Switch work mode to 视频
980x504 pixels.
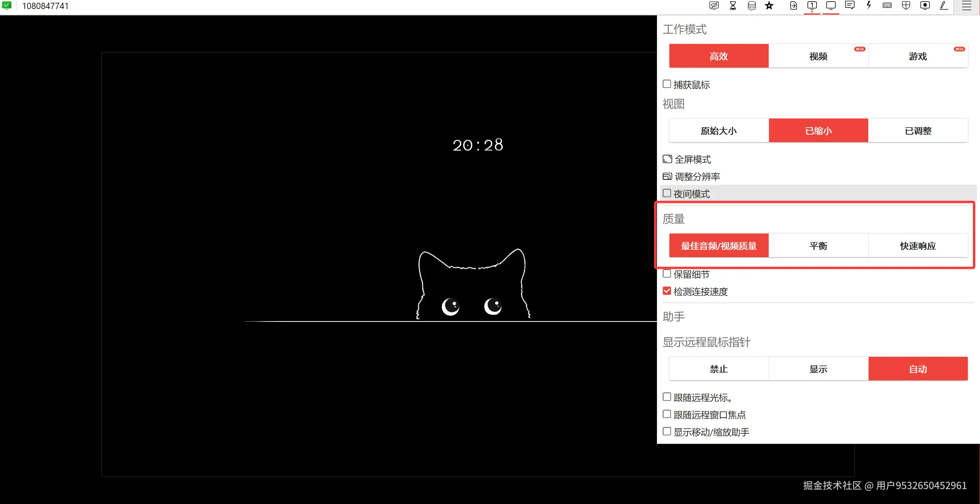(818, 56)
